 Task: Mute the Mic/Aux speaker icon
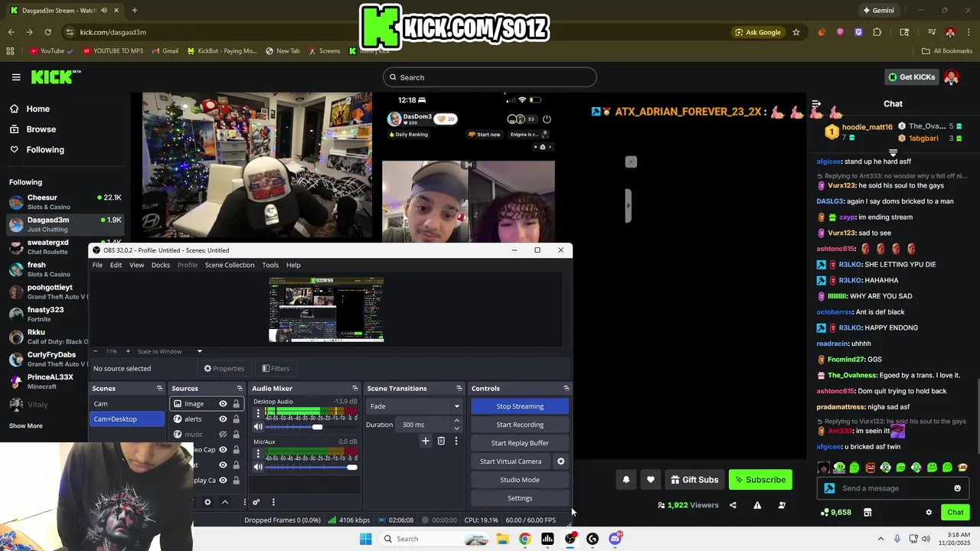tap(258, 467)
